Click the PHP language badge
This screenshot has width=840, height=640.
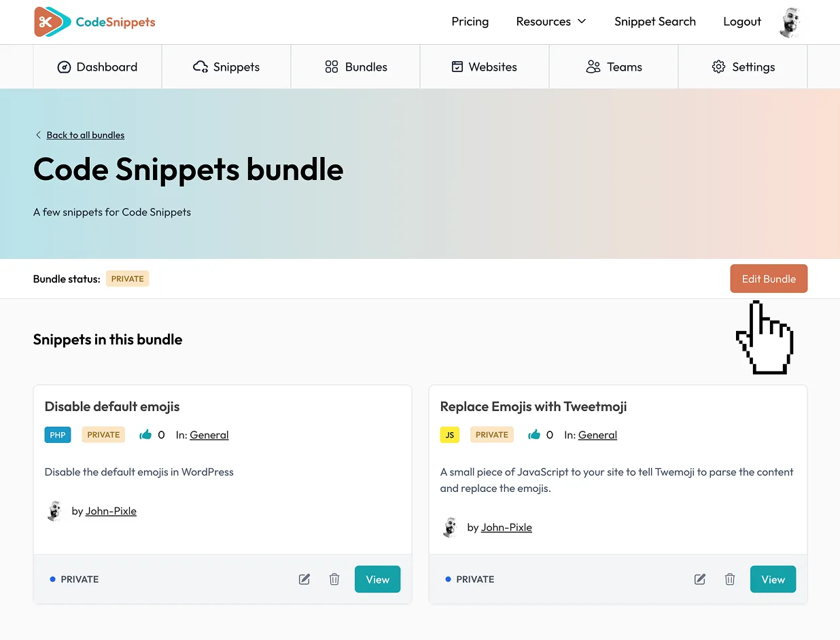click(x=58, y=435)
